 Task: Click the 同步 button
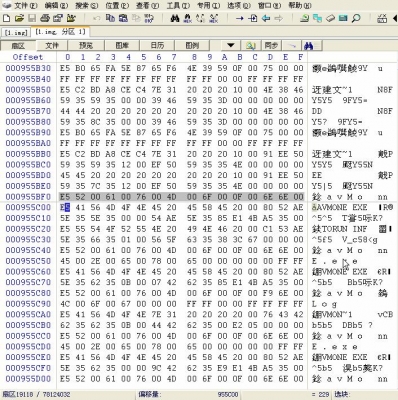271,45
